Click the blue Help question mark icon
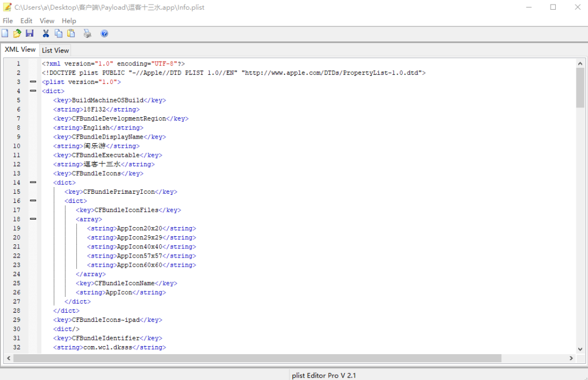 click(105, 33)
